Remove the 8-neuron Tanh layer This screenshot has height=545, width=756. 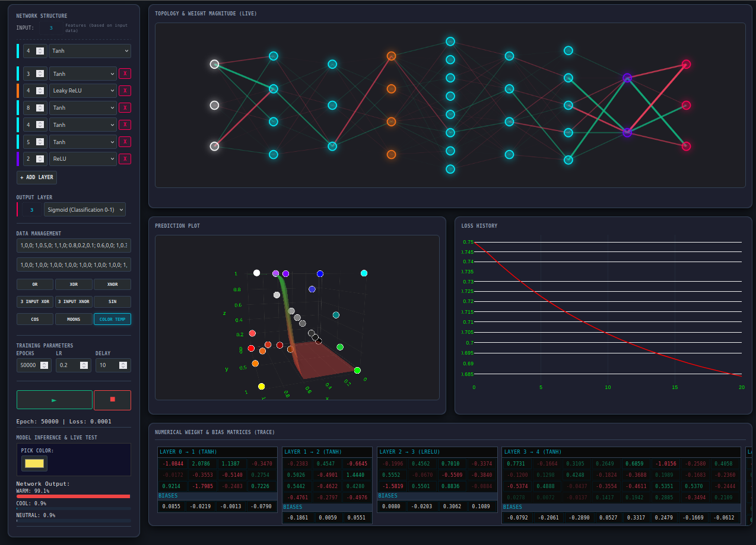tap(125, 108)
